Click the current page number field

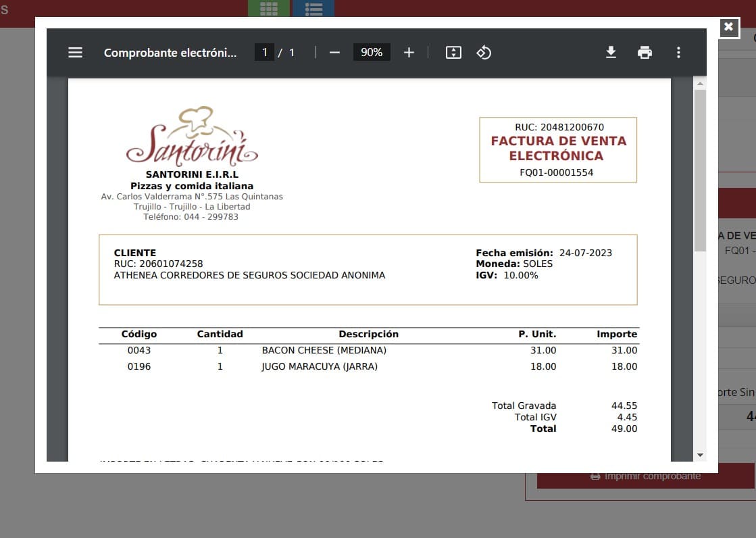coord(264,53)
